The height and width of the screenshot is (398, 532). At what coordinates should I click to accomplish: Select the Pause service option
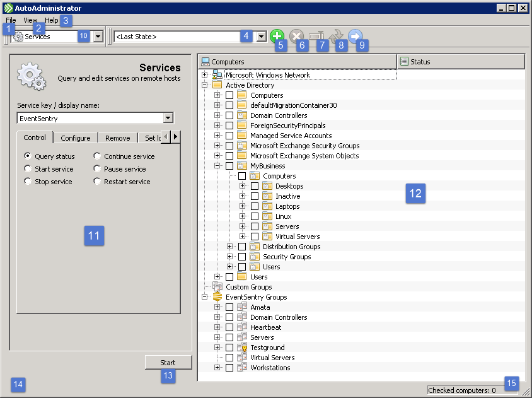pyautogui.click(x=97, y=168)
